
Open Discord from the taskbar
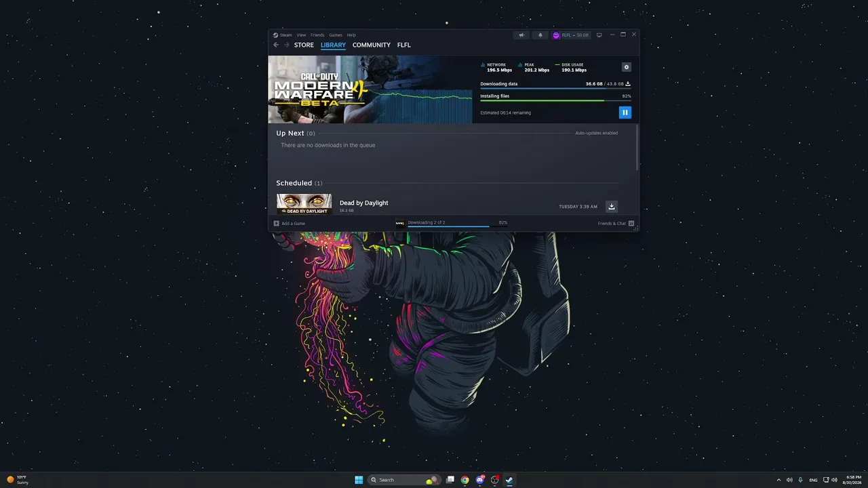(480, 480)
